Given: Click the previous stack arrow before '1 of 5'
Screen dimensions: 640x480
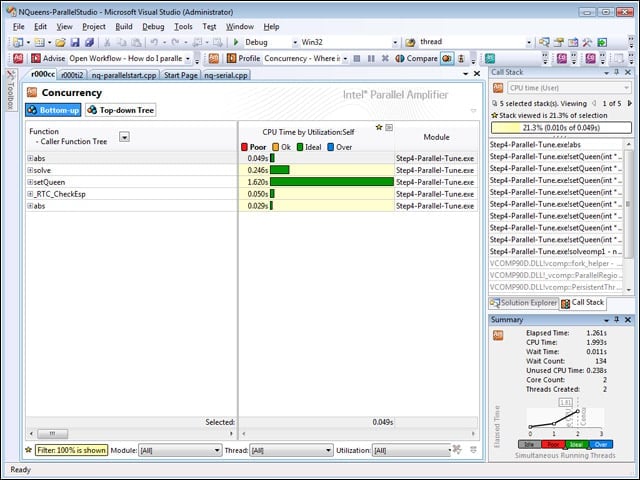Looking at the screenshot, I should click(x=594, y=104).
